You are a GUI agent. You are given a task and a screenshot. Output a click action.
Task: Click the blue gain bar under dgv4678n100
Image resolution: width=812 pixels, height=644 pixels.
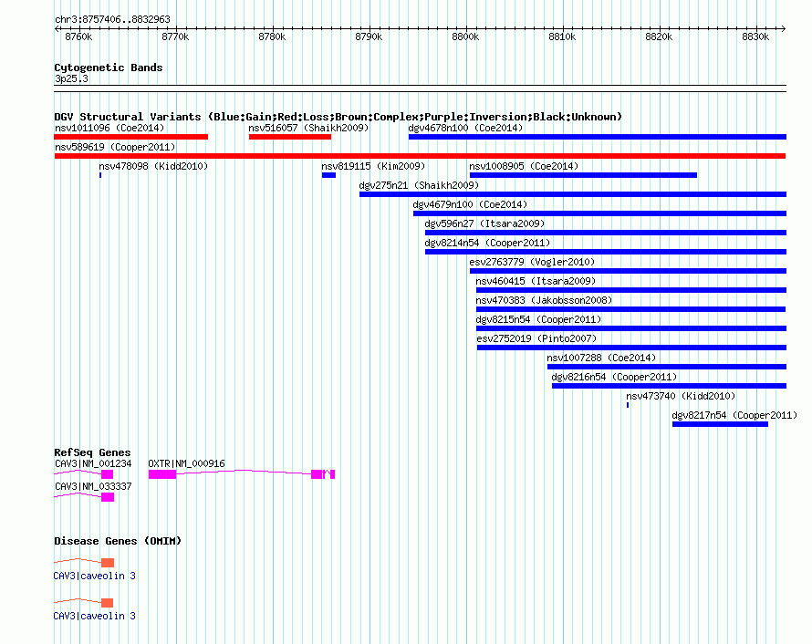[598, 137]
